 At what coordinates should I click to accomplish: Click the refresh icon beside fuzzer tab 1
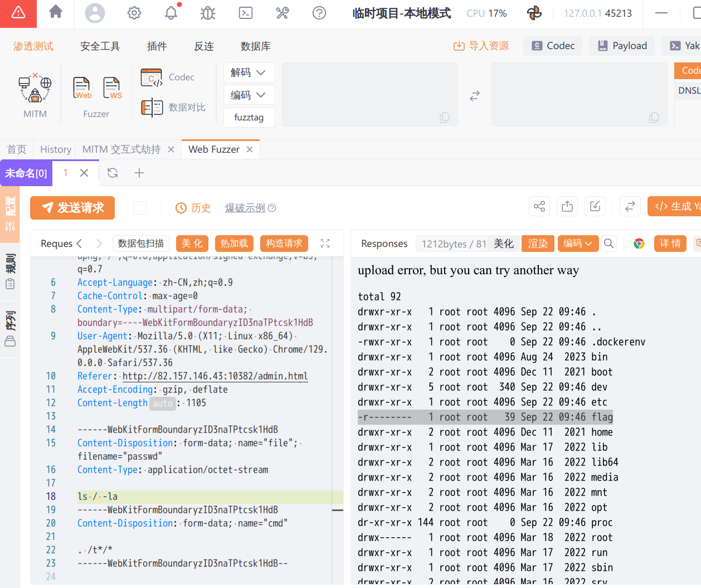pyautogui.click(x=113, y=173)
